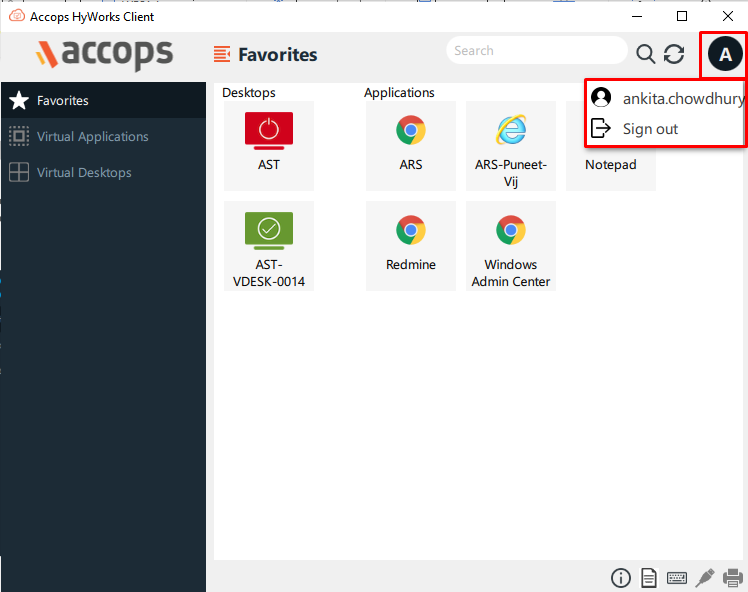Open the info icon in status bar
This screenshot has height=592, width=748.
pyautogui.click(x=620, y=578)
